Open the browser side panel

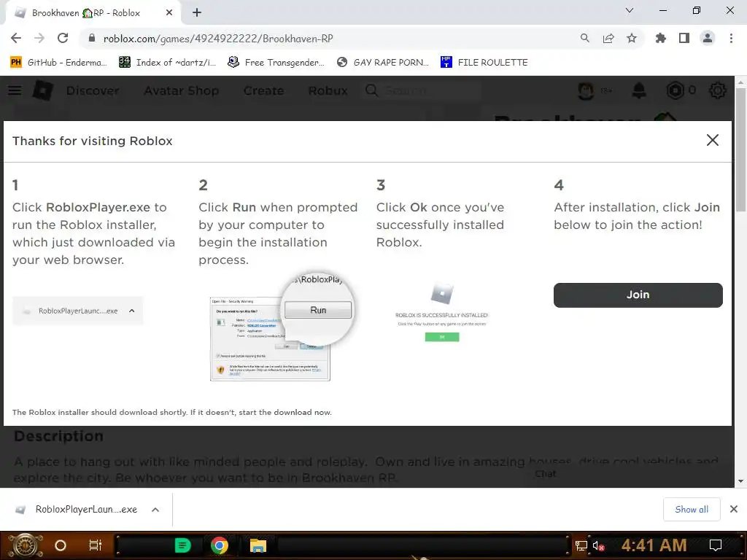(x=684, y=38)
